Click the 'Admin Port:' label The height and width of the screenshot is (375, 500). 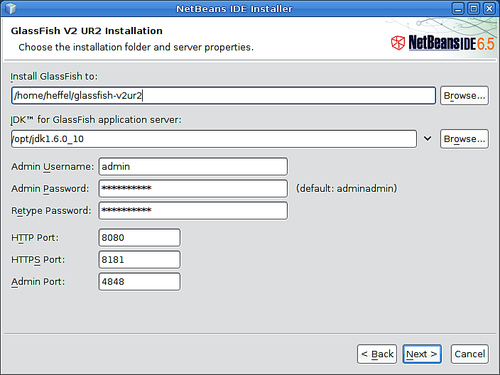pyautogui.click(x=38, y=281)
